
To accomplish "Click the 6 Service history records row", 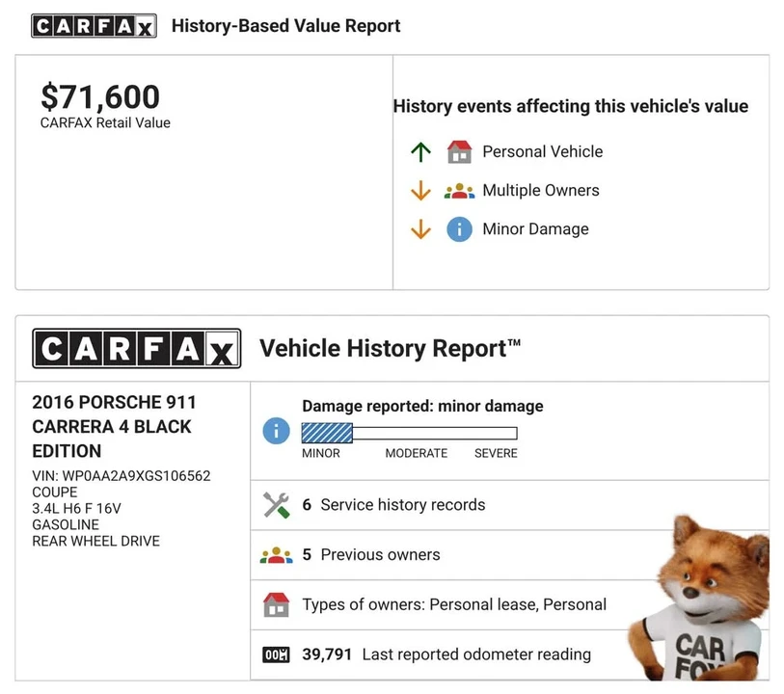I will (509, 505).
